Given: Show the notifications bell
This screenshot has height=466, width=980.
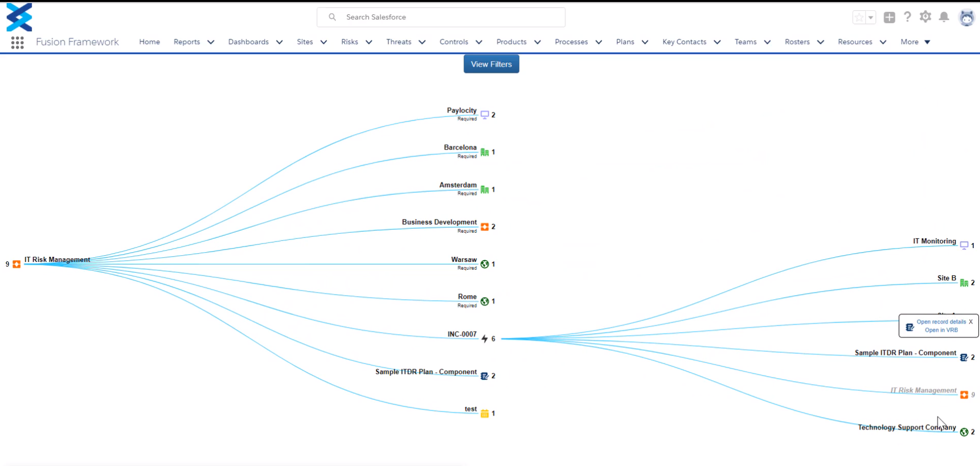Looking at the screenshot, I should click(944, 17).
